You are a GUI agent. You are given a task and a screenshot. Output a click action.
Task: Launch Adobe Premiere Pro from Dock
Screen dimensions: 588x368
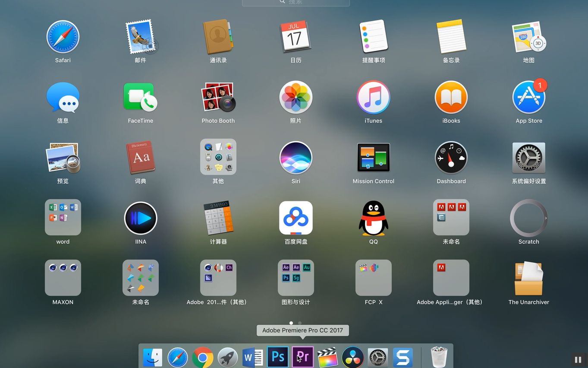click(x=303, y=357)
